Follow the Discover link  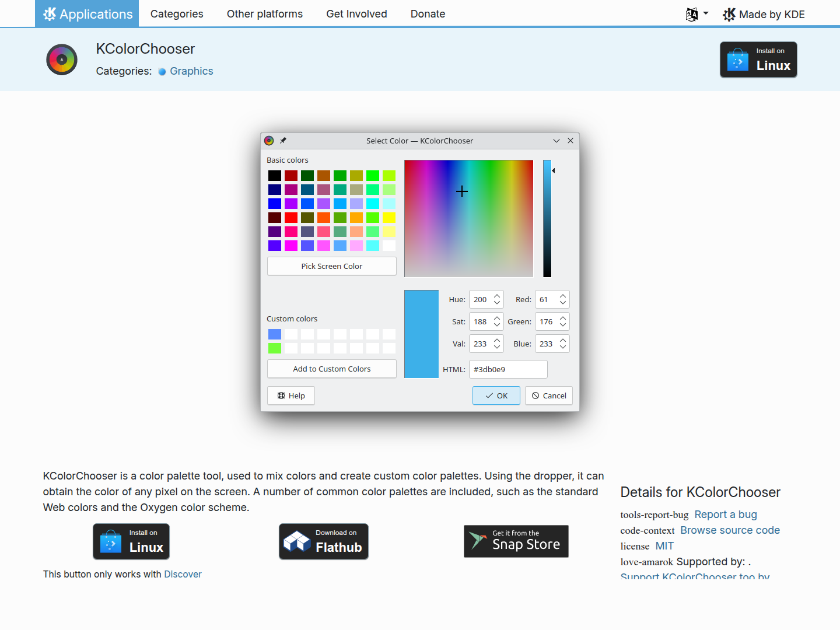(x=183, y=574)
